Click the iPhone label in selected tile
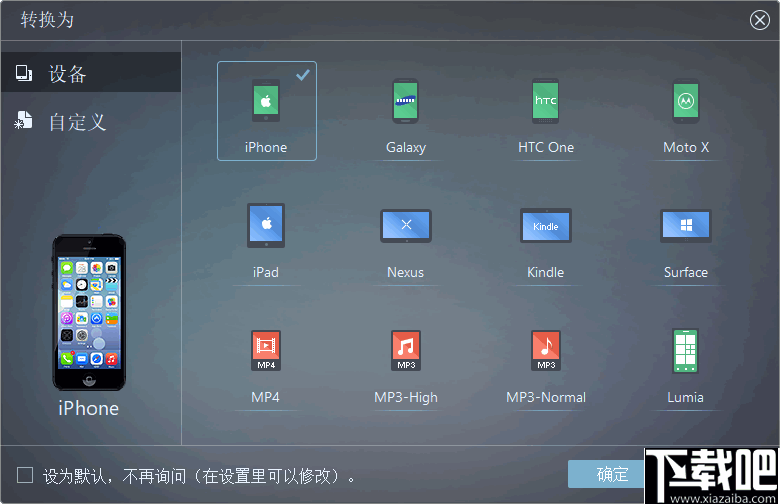The width and height of the screenshot is (780, 504). click(266, 147)
